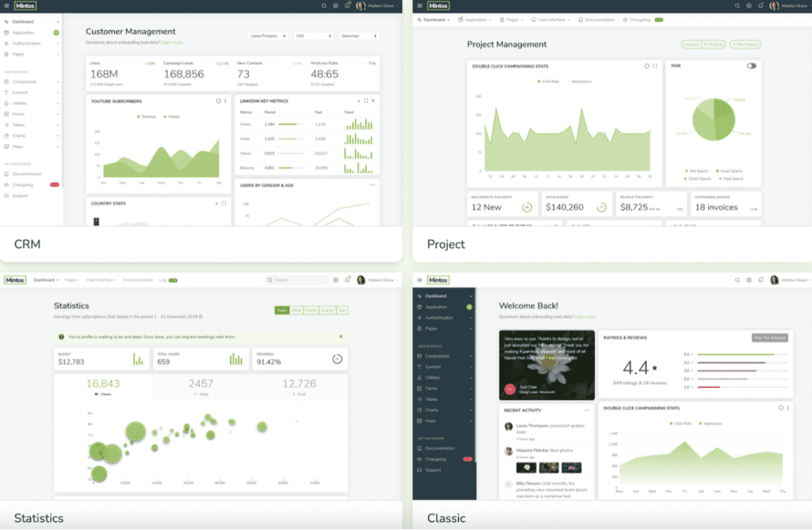This screenshot has height=530, width=812.
Task: Click Rate This Template button in Classic
Action: click(769, 337)
